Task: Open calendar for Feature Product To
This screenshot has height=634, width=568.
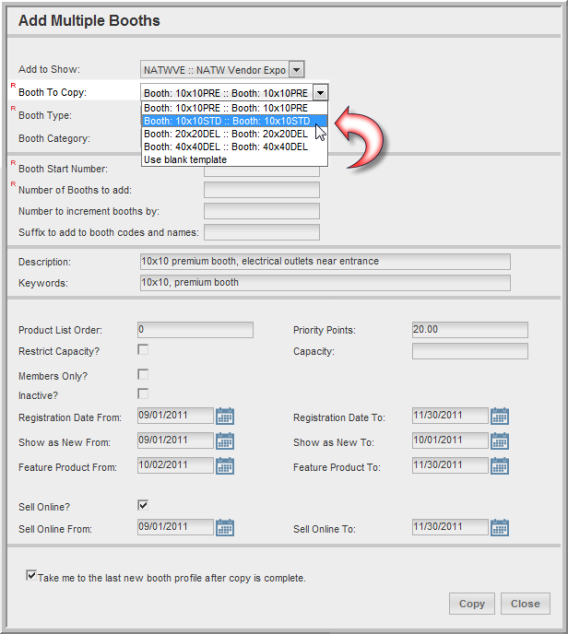Action: click(500, 466)
